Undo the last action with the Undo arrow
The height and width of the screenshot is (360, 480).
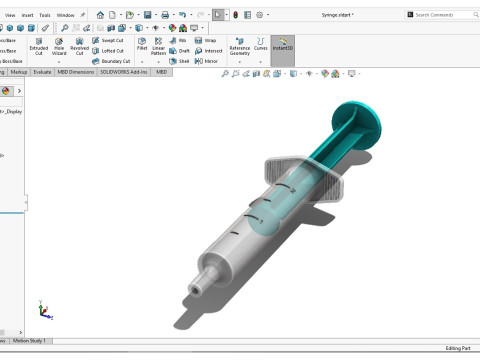(x=182, y=15)
